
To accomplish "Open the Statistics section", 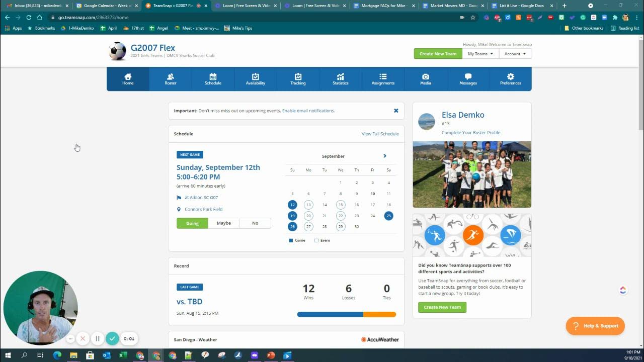I will (341, 79).
